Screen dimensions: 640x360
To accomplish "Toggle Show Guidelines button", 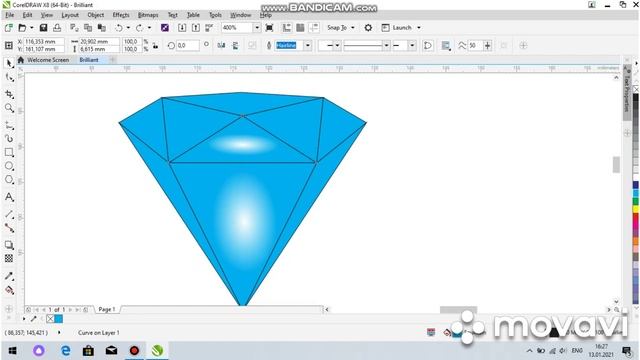I will [314, 28].
